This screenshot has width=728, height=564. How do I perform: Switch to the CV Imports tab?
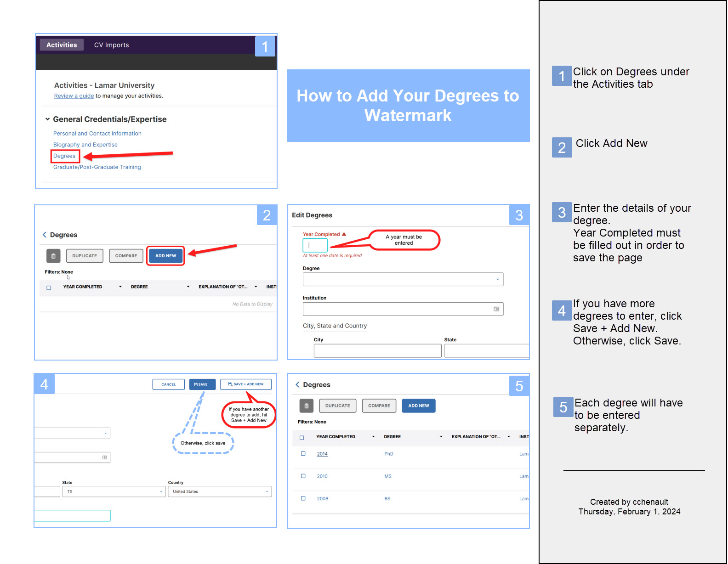[x=111, y=45]
